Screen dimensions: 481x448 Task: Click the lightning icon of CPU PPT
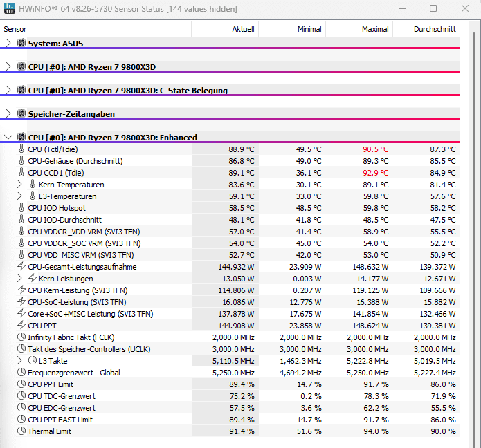(21, 325)
